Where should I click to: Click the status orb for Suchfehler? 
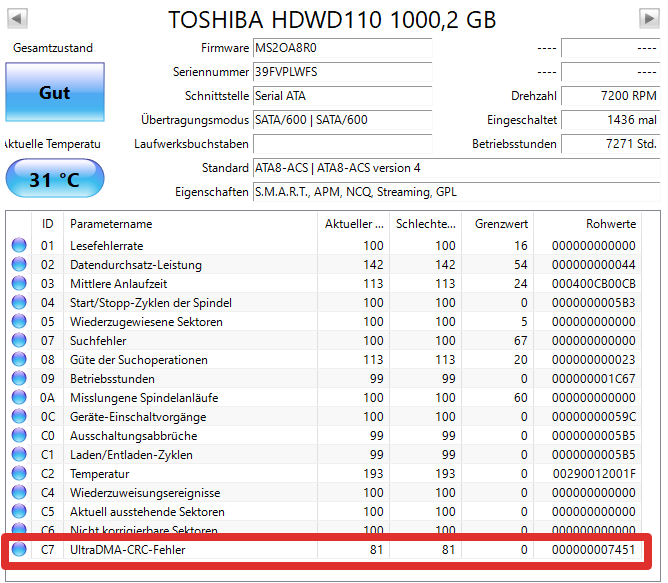(x=19, y=340)
